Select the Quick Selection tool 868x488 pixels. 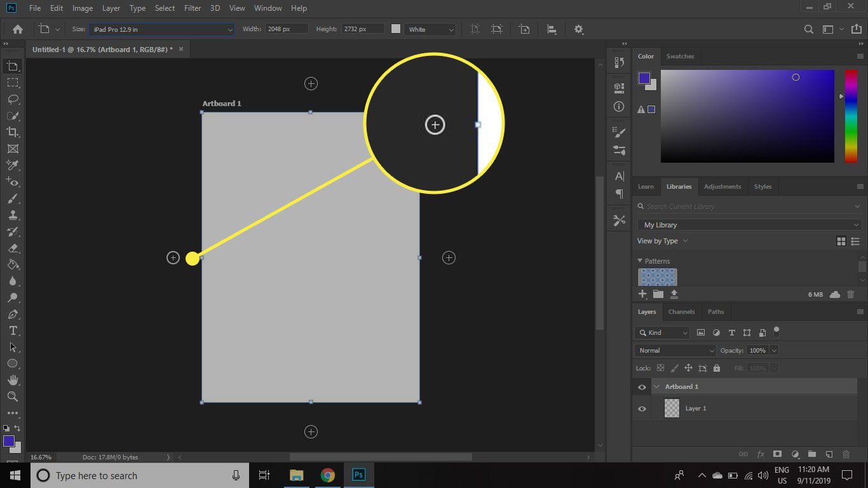pos(12,116)
